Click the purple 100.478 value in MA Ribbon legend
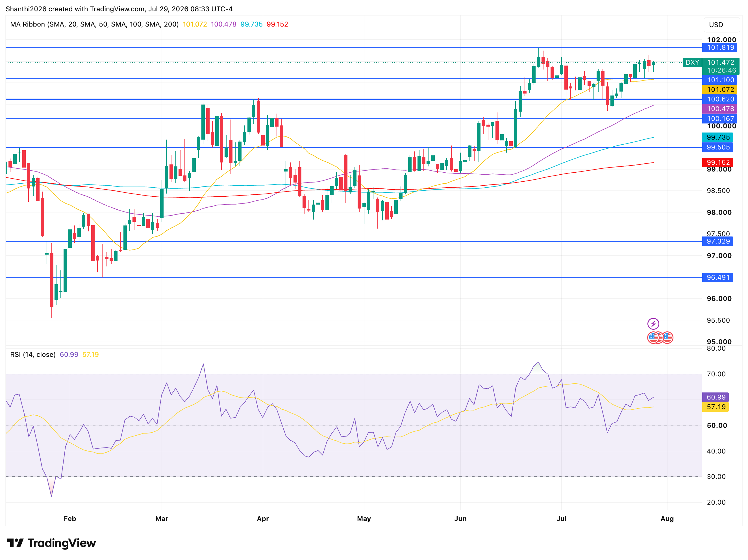748x560 pixels. pos(223,24)
